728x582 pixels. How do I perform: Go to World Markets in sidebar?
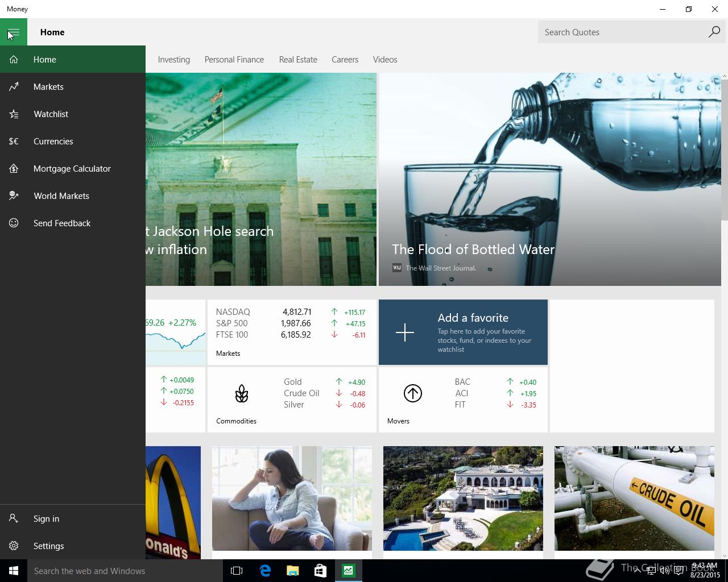73,196
